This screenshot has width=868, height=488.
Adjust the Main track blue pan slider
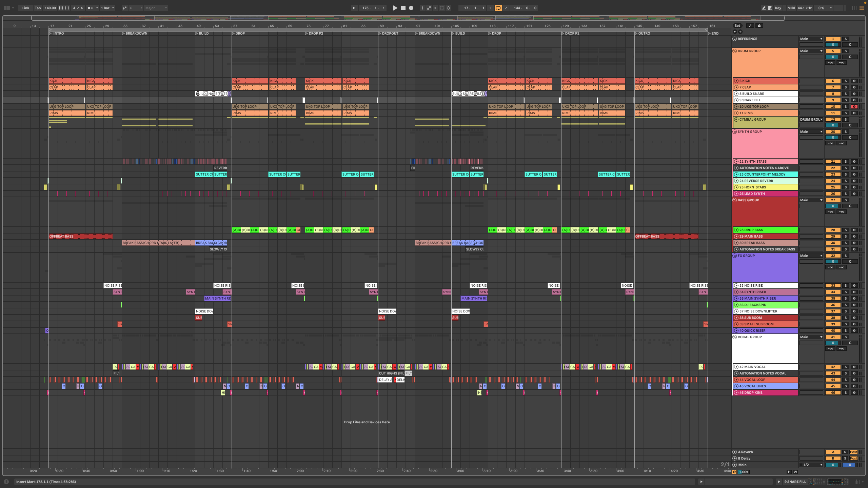(850, 465)
